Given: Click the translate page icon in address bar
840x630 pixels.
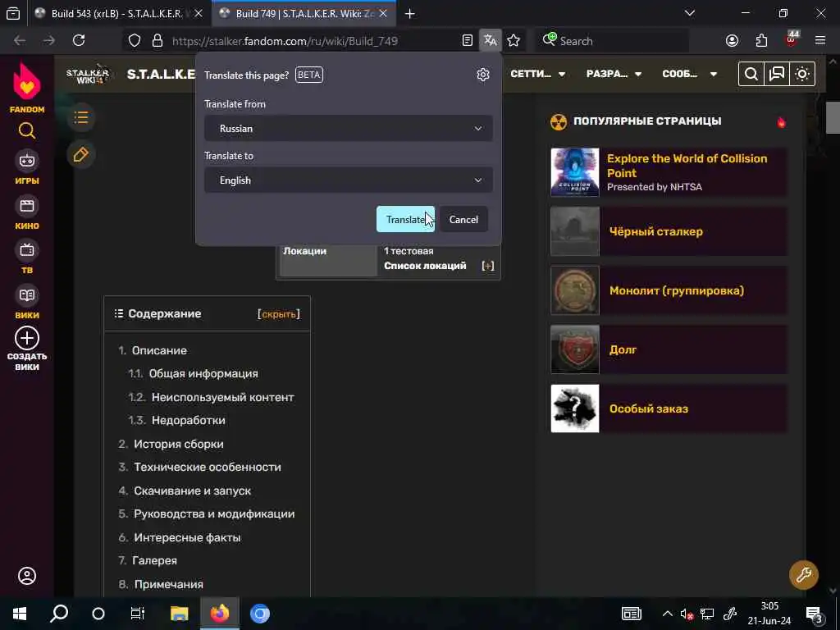Looking at the screenshot, I should pos(491,41).
